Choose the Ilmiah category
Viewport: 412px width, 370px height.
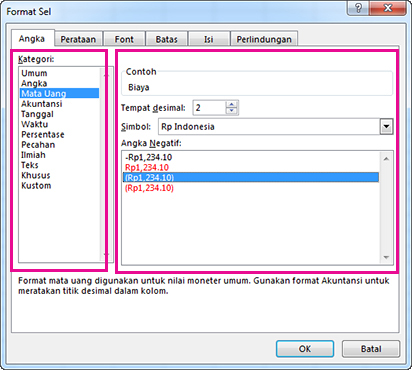pos(59,155)
